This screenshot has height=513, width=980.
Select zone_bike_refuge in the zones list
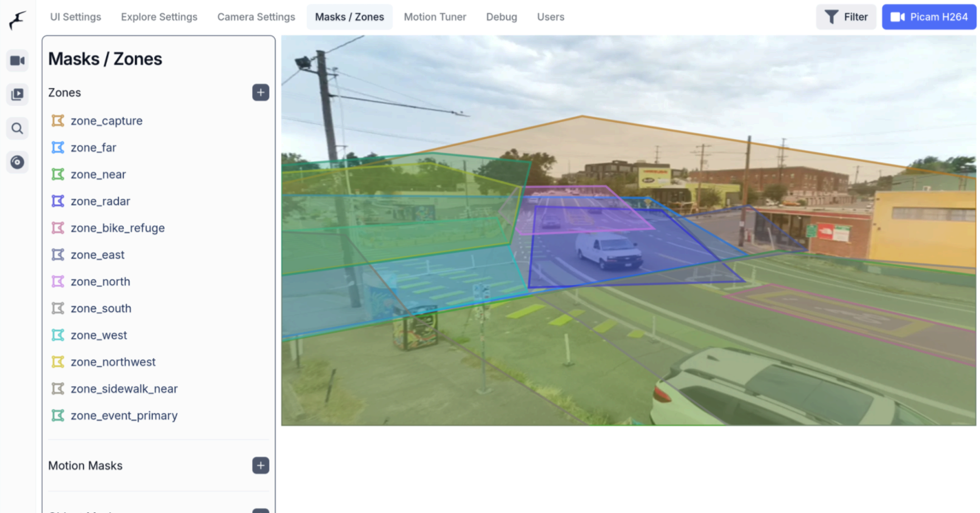click(x=118, y=229)
